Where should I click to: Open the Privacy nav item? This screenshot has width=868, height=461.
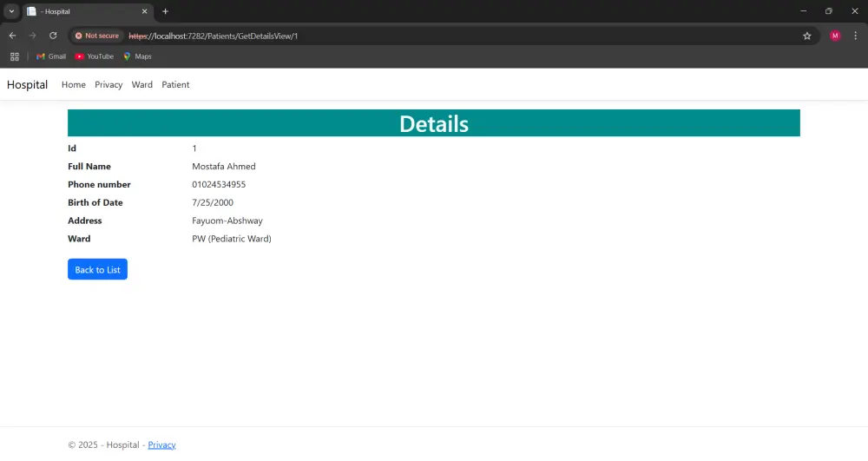(108, 85)
